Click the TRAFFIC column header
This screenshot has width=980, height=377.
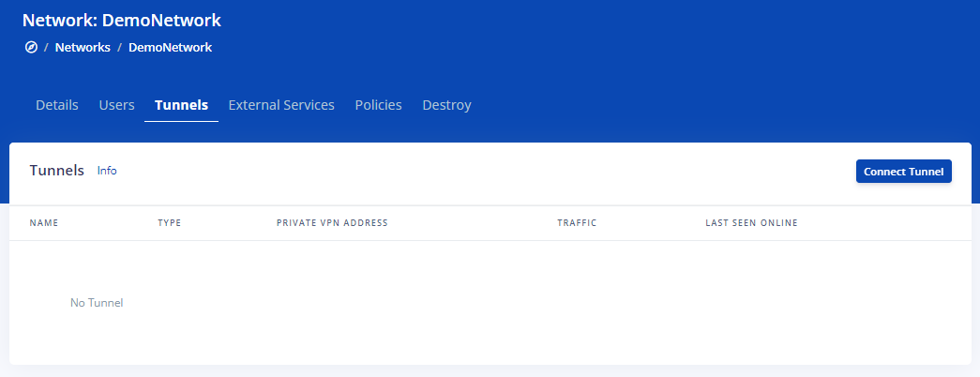pos(577,223)
